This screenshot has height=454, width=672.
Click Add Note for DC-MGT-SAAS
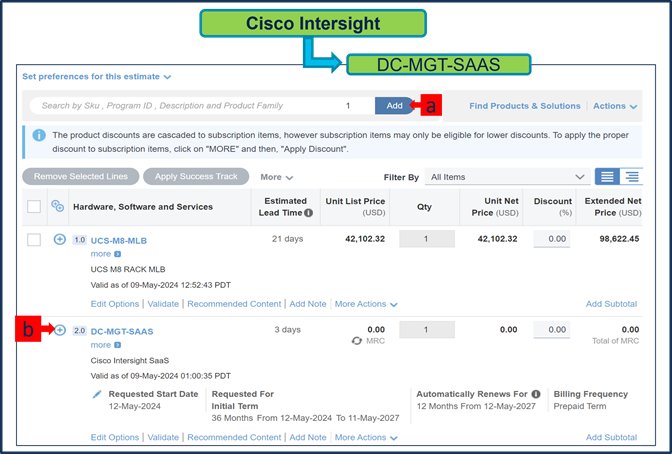tap(308, 437)
